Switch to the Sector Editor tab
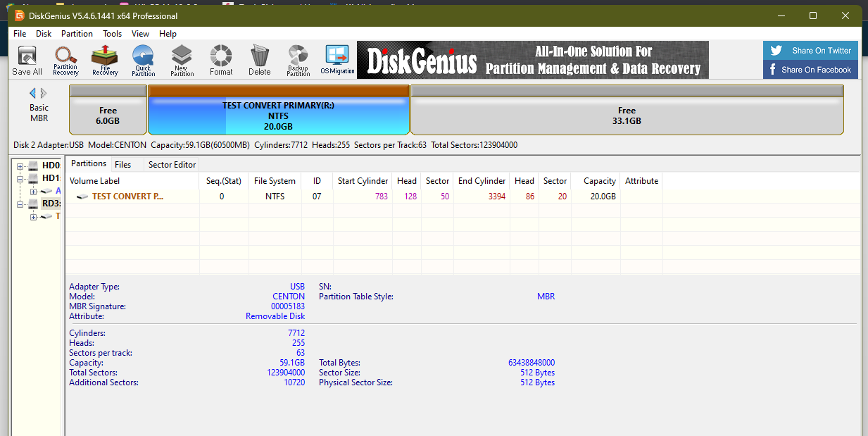The height and width of the screenshot is (436, 868). (x=172, y=165)
